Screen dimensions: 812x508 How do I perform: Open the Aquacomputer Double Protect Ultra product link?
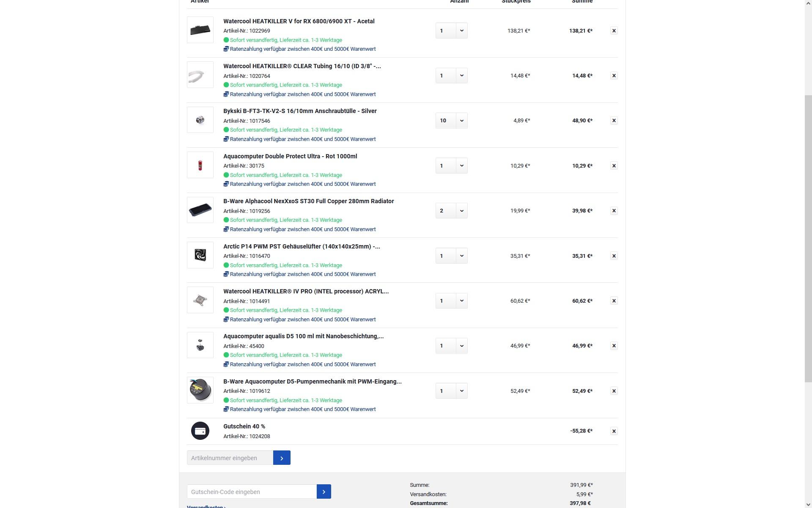click(290, 157)
